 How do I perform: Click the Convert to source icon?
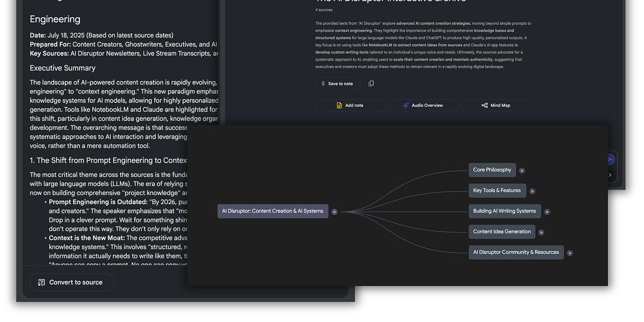pyautogui.click(x=41, y=282)
